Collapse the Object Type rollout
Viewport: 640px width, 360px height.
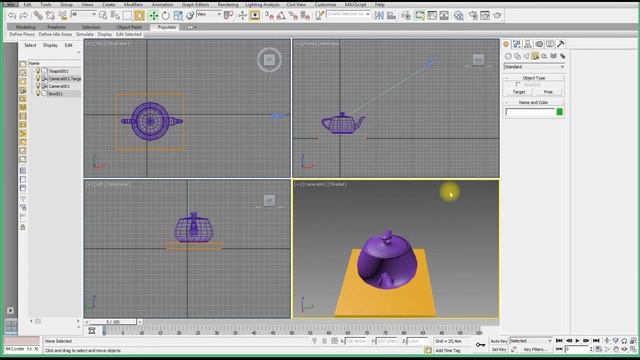[534, 78]
